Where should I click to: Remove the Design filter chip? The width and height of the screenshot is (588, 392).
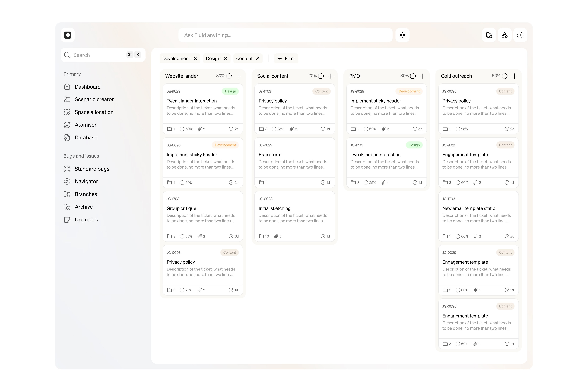pos(226,58)
